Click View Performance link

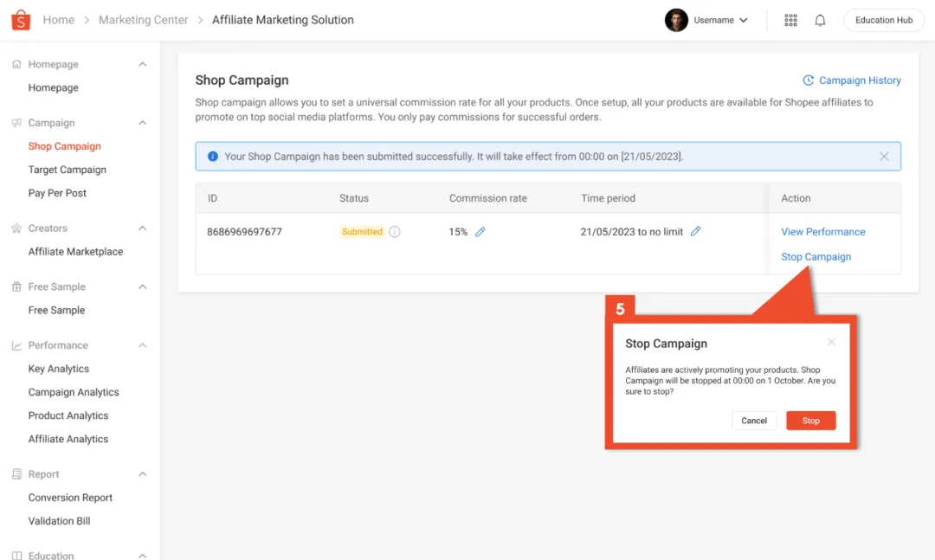(823, 232)
